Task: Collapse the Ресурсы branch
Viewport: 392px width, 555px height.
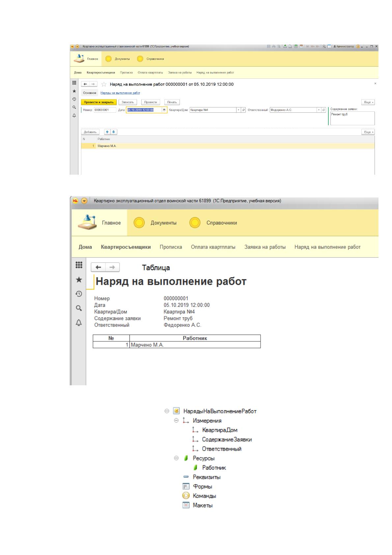Action: pyautogui.click(x=176, y=458)
